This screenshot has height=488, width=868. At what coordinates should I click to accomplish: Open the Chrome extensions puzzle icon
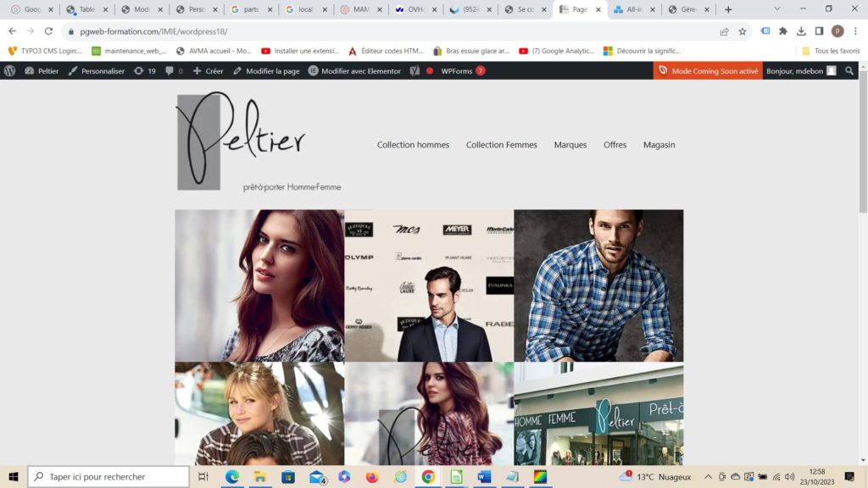point(782,31)
